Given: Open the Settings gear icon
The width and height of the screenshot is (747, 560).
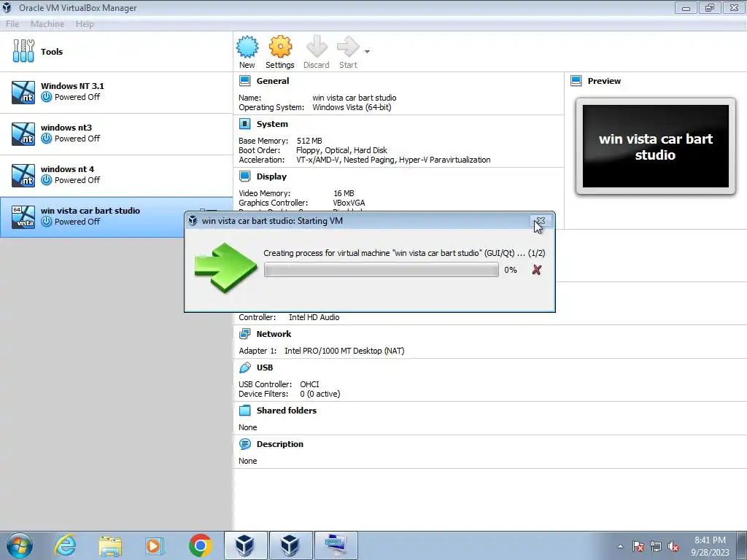Looking at the screenshot, I should pos(280,47).
